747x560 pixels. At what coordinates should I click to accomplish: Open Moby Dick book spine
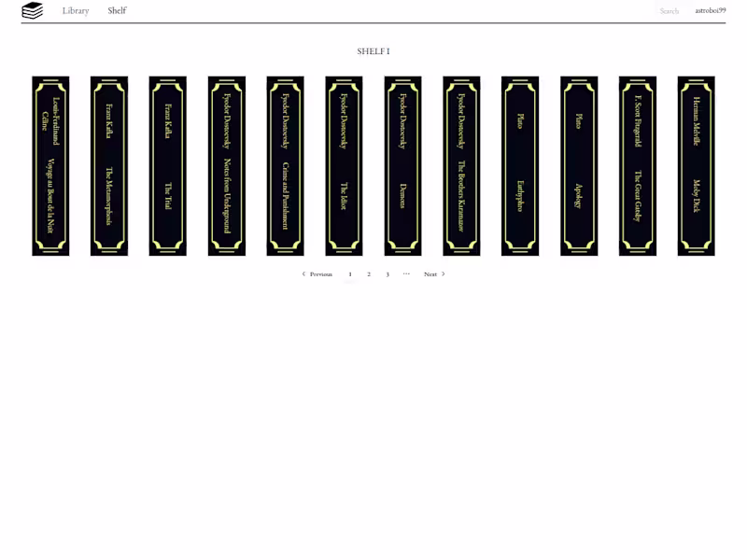(x=697, y=166)
